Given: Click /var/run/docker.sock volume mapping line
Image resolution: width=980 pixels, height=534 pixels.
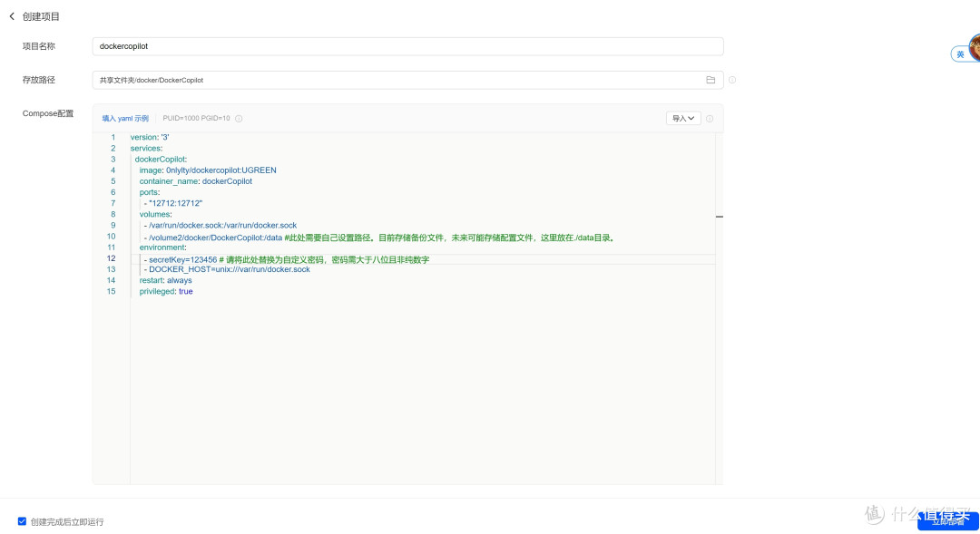Looking at the screenshot, I should pyautogui.click(x=220, y=226).
